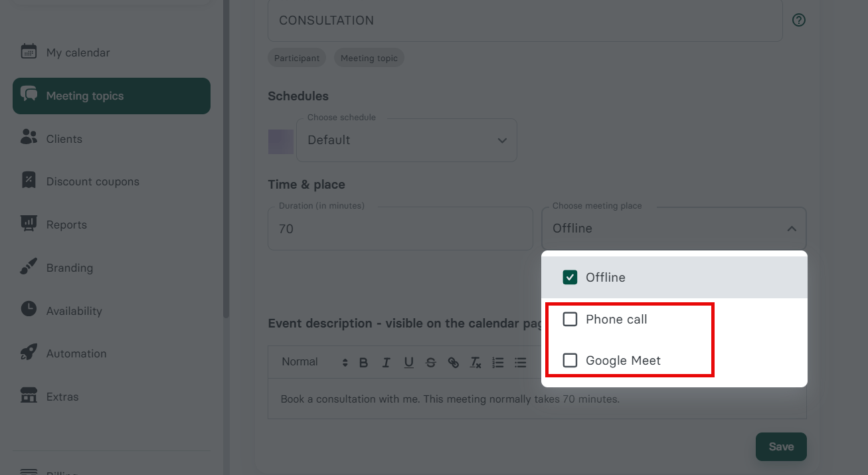Go to Reports section
The height and width of the screenshot is (475, 868).
point(66,225)
